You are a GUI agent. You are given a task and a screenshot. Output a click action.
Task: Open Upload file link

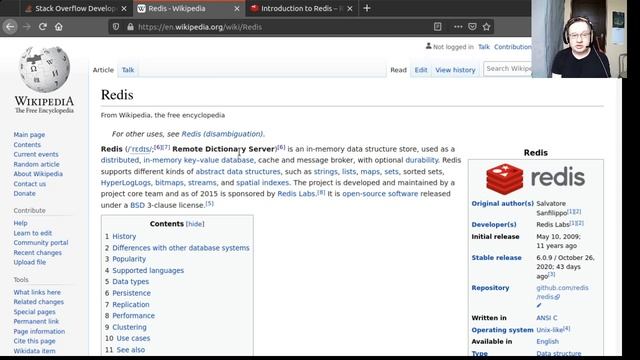[29, 262]
